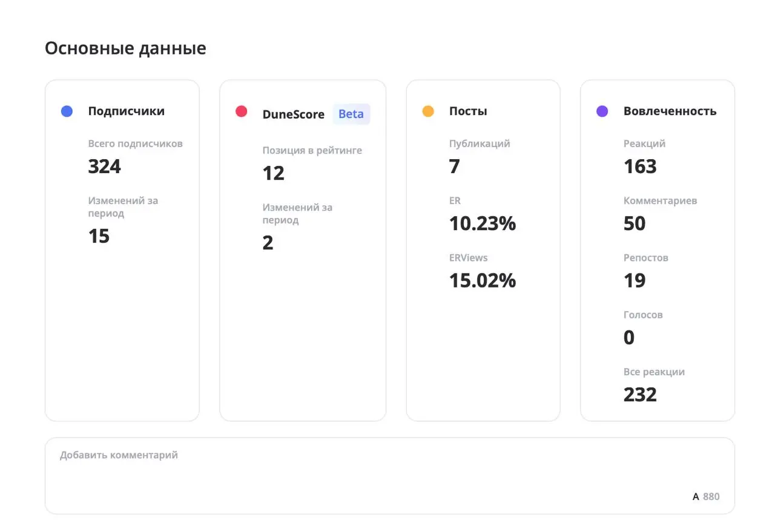Click the blue dot beside Подписчики
Image resolution: width=775 pixels, height=532 pixels.
[67, 111]
